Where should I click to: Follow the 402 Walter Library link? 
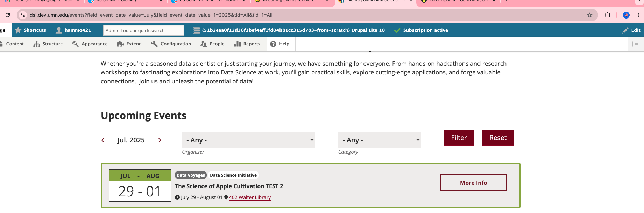[x=250, y=197]
